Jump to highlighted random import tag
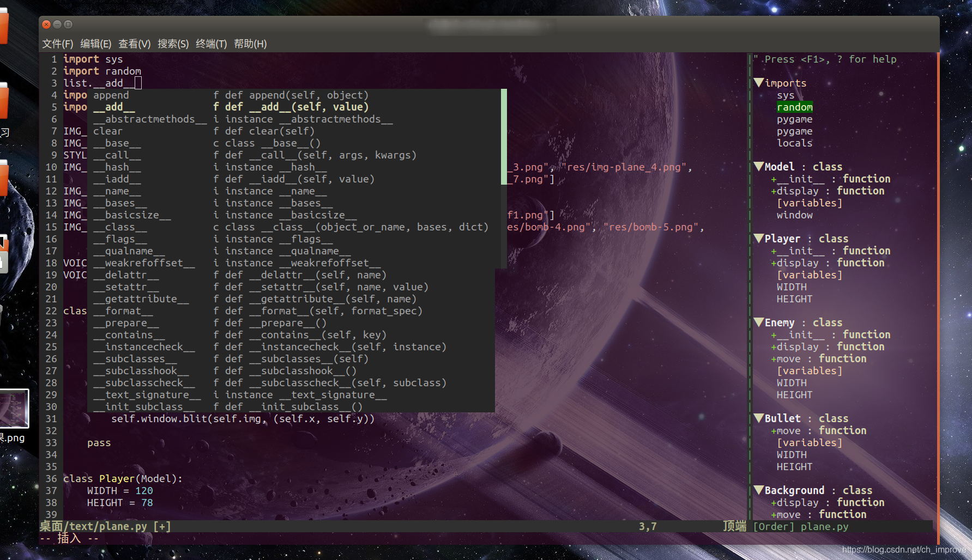Image resolution: width=972 pixels, height=560 pixels. point(795,107)
